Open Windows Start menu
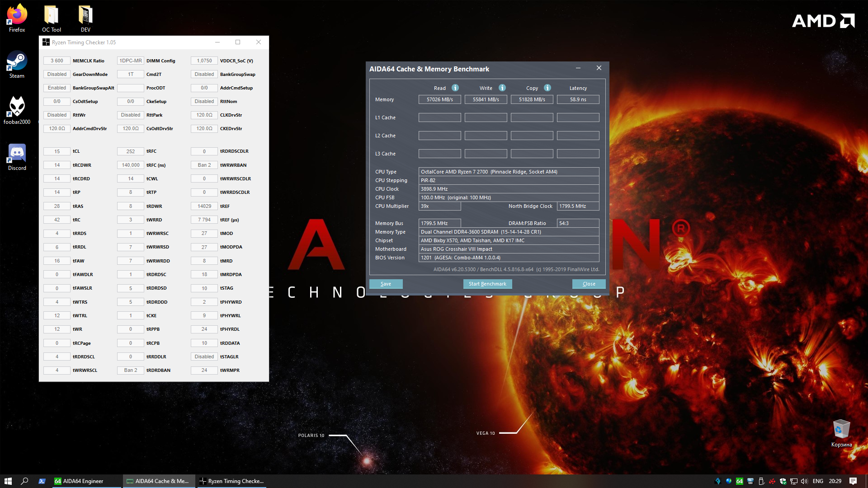 [x=8, y=481]
